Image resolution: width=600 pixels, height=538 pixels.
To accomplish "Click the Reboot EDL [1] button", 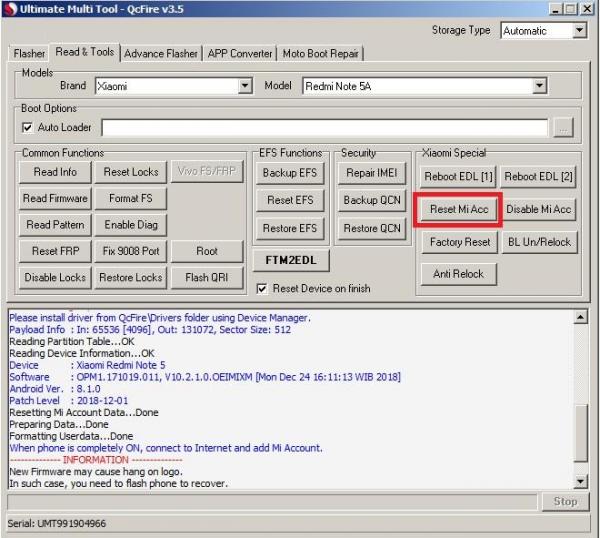I will click(x=458, y=177).
